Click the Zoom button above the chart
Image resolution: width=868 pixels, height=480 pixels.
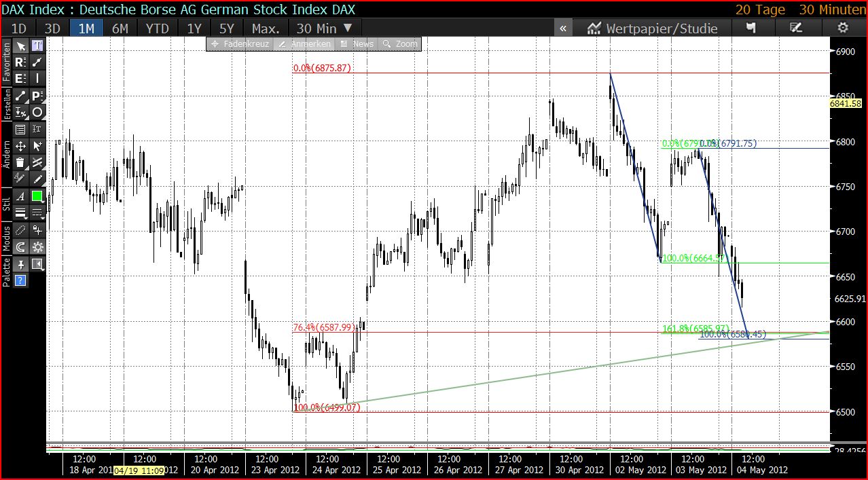[x=399, y=43]
